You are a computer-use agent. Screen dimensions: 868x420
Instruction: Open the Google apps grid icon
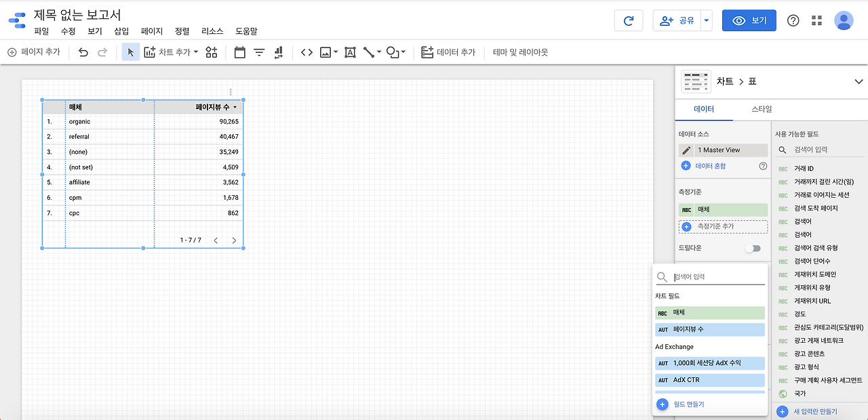coord(816,20)
